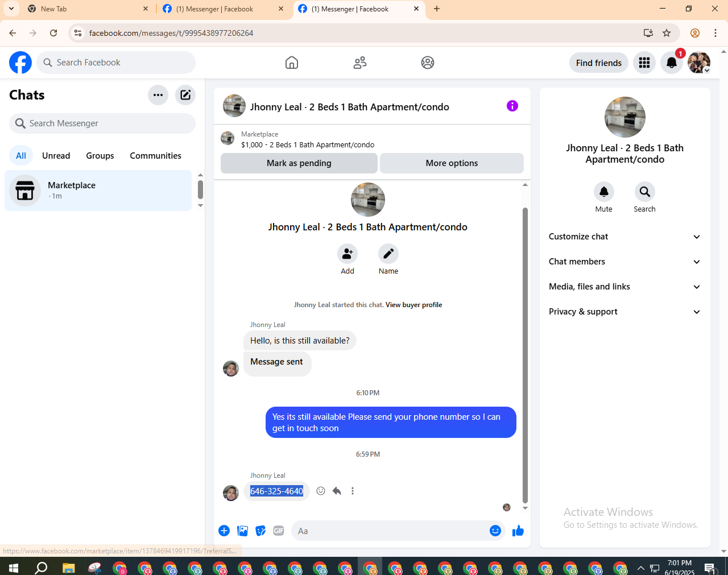Open the Groups icon in top navigation
The image size is (728, 575).
coord(428,63)
